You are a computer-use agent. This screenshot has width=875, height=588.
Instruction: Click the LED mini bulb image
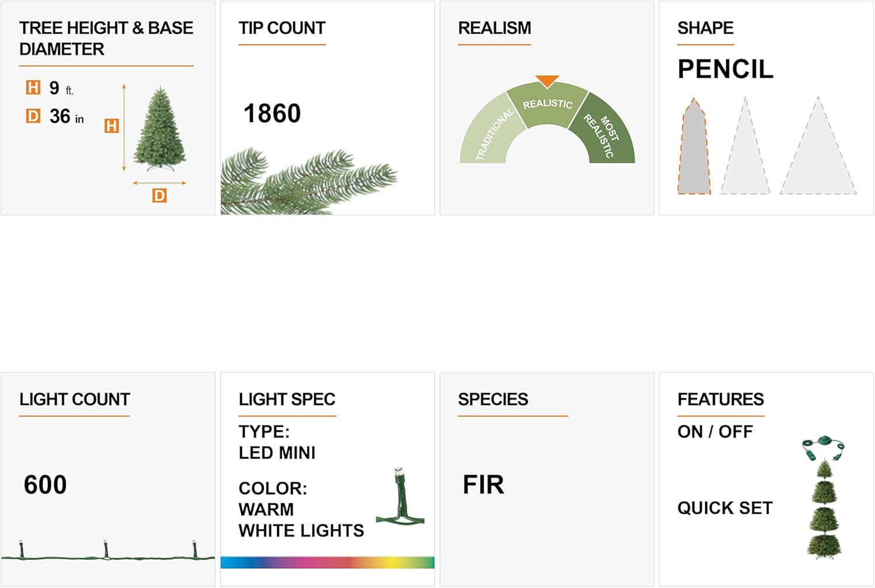tap(400, 497)
